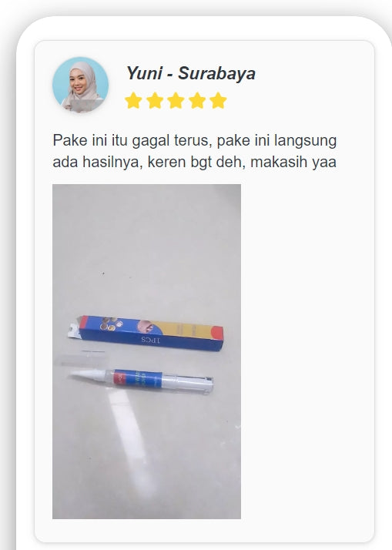The width and height of the screenshot is (392, 550).
Task: Click the 1PCS label on the box
Action: click(x=151, y=340)
